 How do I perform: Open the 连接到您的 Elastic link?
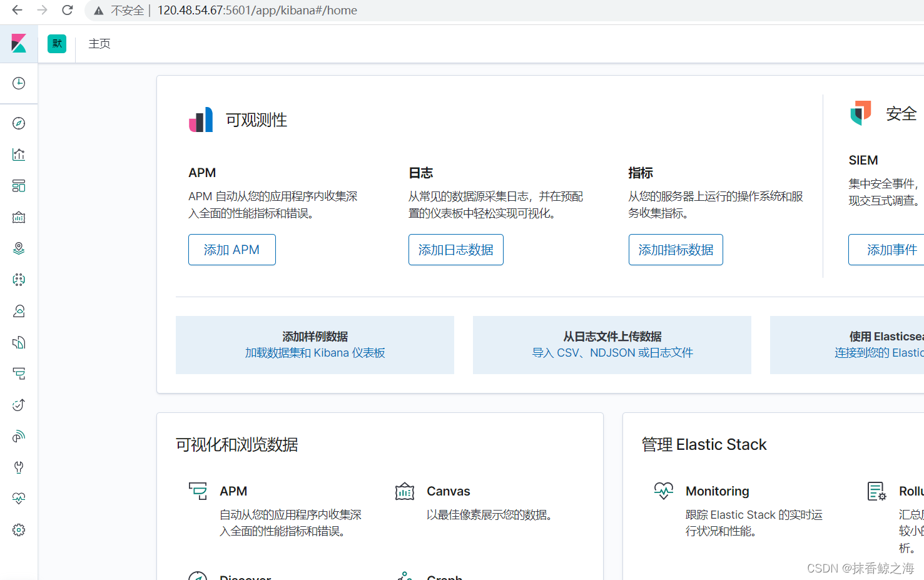pyautogui.click(x=879, y=353)
